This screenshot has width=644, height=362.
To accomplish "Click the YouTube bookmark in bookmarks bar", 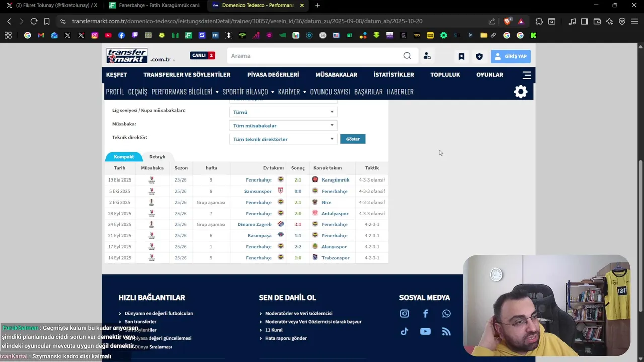I will 108,35.
